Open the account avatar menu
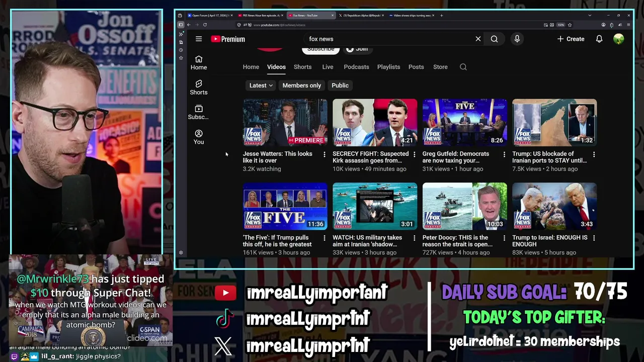The height and width of the screenshot is (362, 644). point(619,39)
